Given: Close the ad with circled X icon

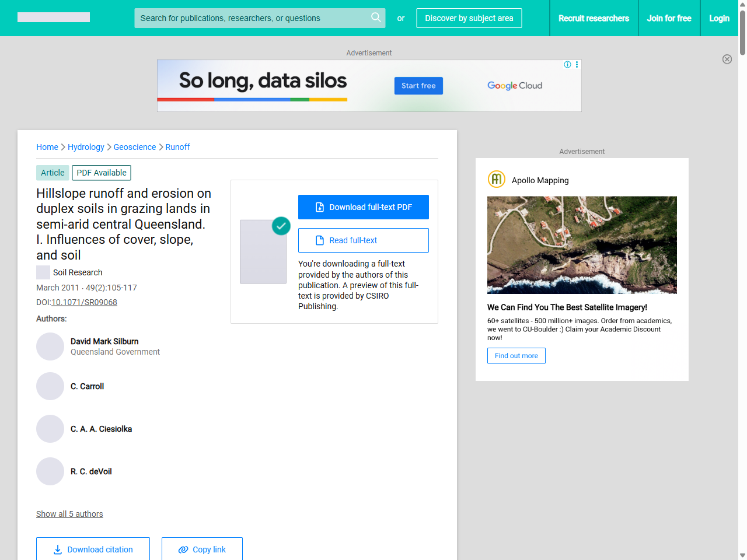Looking at the screenshot, I should [x=727, y=59].
